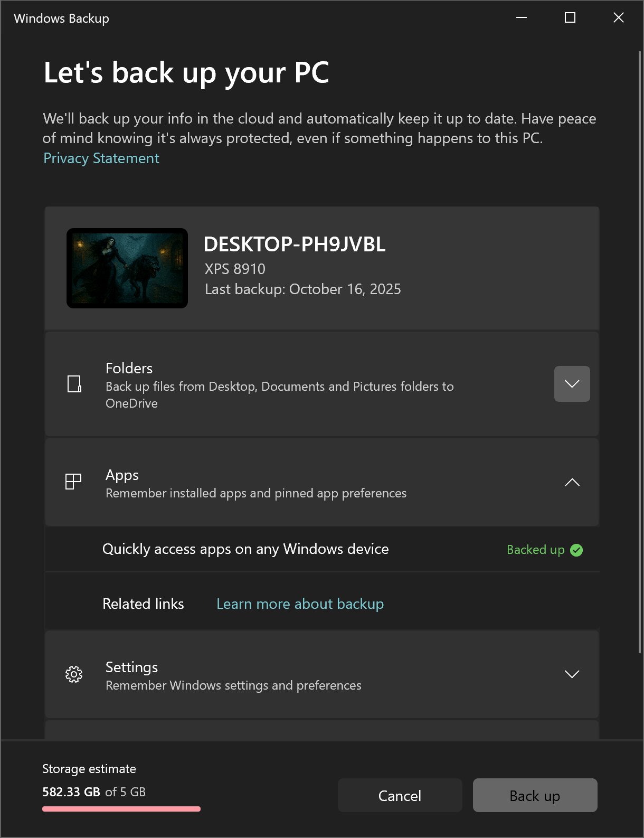
Task: Click the Apps grid icon
Action: [73, 482]
